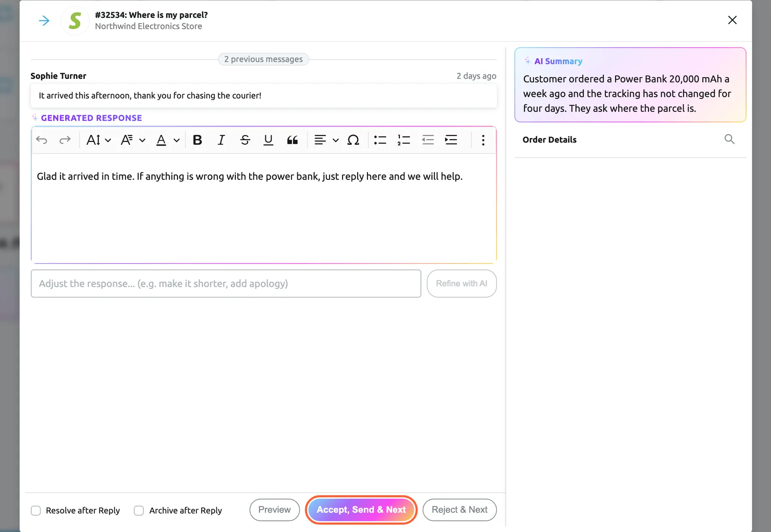Click into the generated response text
This screenshot has width=771, height=532.
tap(250, 176)
